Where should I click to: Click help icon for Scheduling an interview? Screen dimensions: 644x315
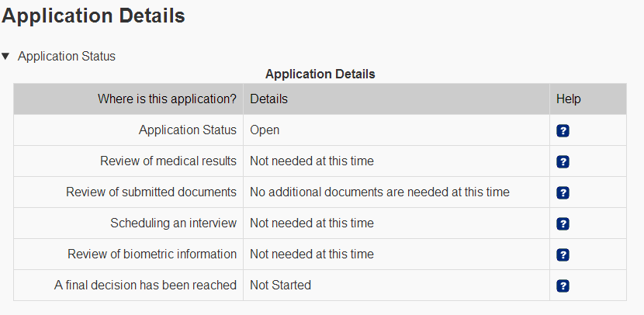coord(563,223)
